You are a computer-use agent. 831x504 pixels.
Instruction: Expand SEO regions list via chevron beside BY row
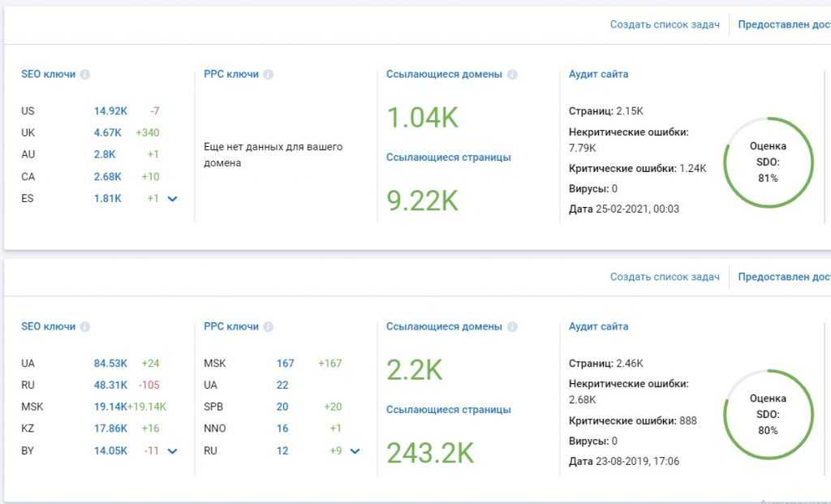pyautogui.click(x=172, y=451)
